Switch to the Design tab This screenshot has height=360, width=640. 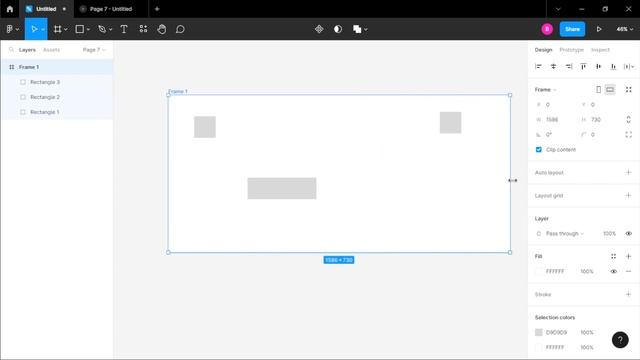pyautogui.click(x=543, y=50)
